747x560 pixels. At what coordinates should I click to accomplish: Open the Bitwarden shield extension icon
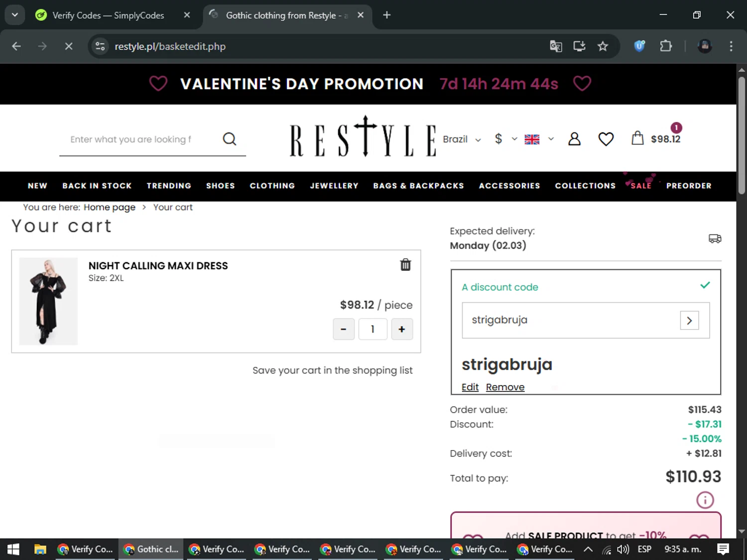click(x=639, y=46)
